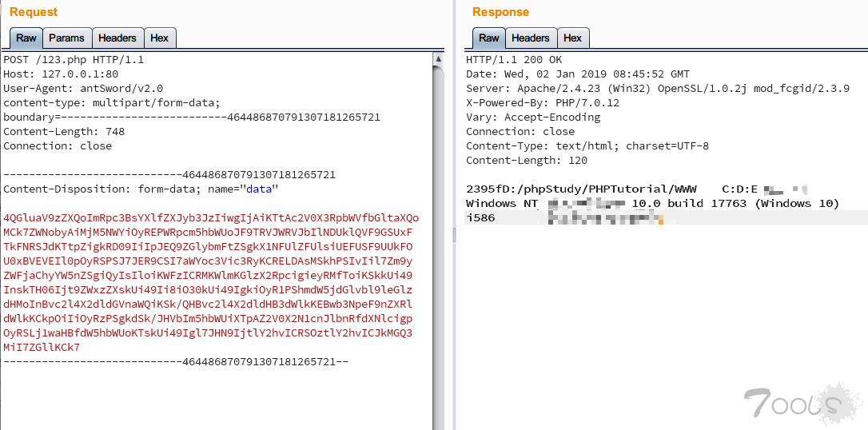The height and width of the screenshot is (430, 868).
Task: Switch to the Request Raw tab
Action: point(26,38)
